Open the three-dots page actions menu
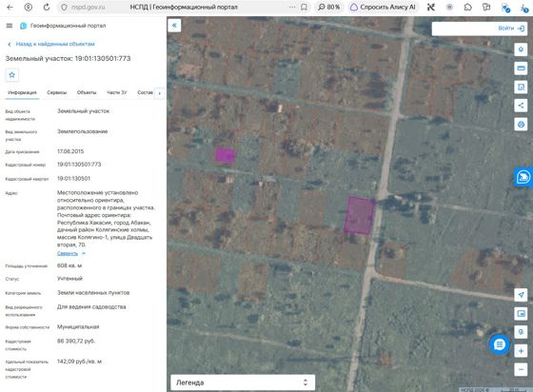 pos(292,7)
